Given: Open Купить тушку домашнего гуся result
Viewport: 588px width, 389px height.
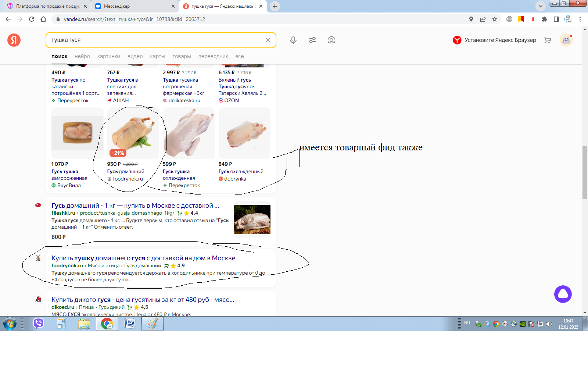Looking at the screenshot, I should [143, 258].
